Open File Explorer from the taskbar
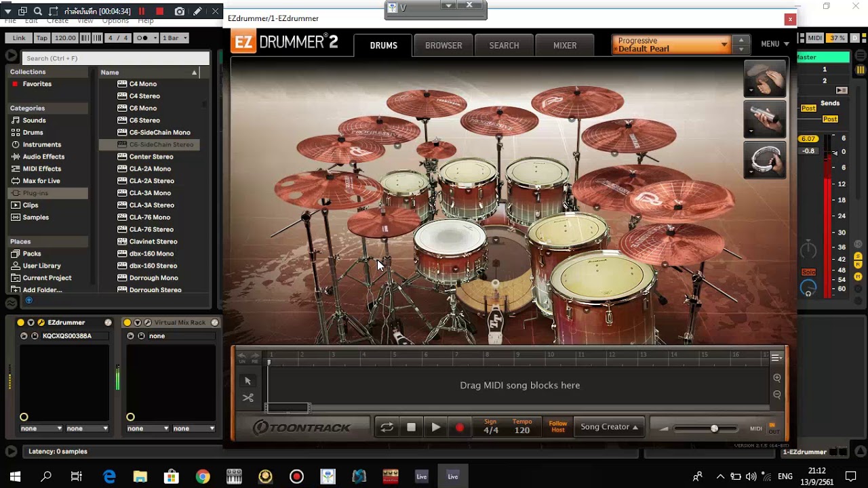868x488 pixels. pyautogui.click(x=140, y=476)
